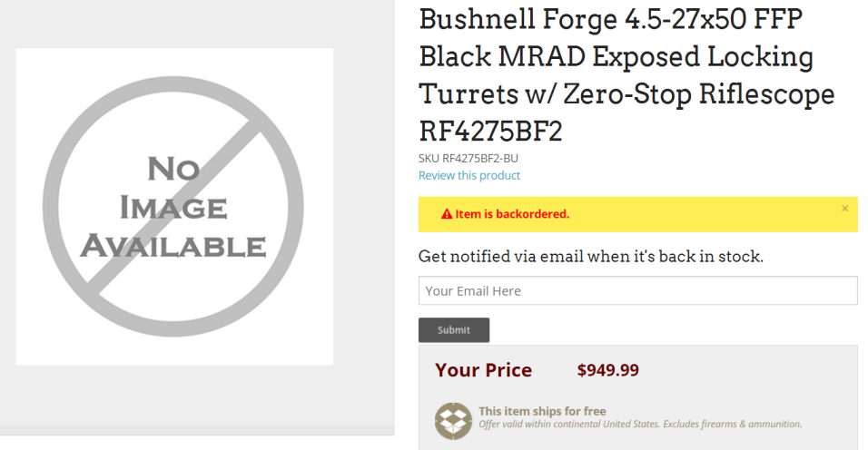Select the No Image Available placeholder
Image resolution: width=868 pixels, height=450 pixels.
pos(174,206)
